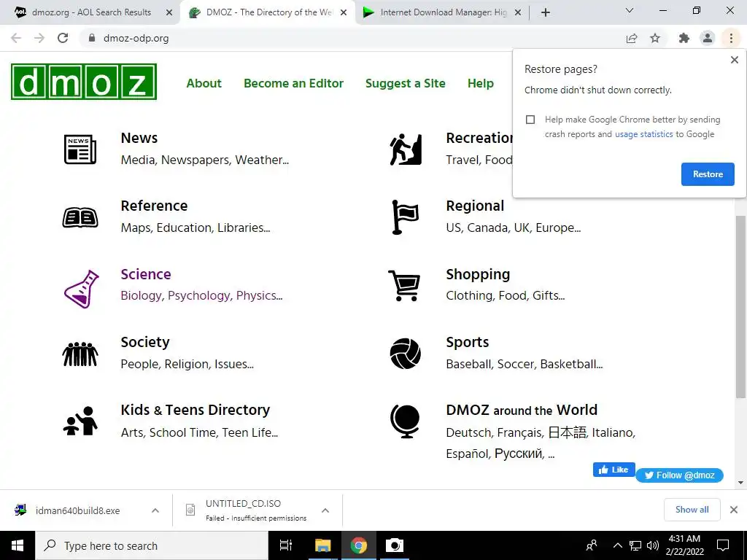This screenshot has width=747, height=560.
Task: Open the Chrome profile avatar
Action: pyautogui.click(x=708, y=38)
